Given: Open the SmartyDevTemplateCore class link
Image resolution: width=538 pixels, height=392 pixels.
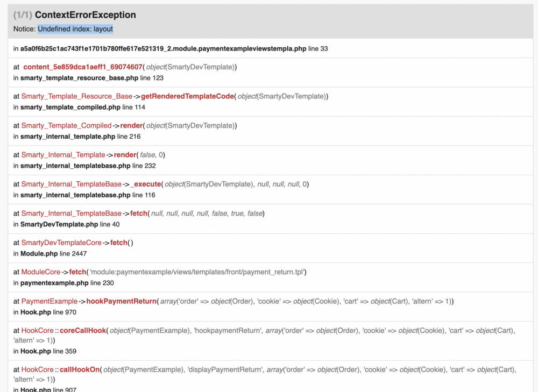Looking at the screenshot, I should click(x=61, y=243).
